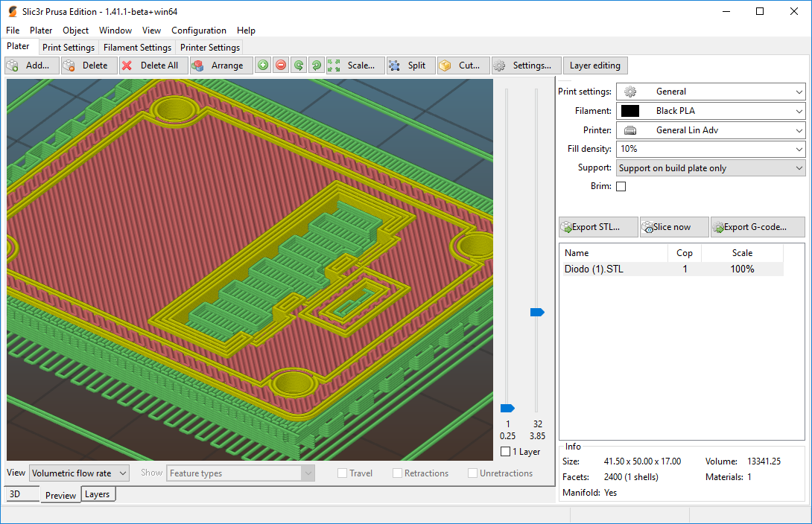Switch to the Layers view tab
This screenshot has height=524, width=812.
point(98,494)
